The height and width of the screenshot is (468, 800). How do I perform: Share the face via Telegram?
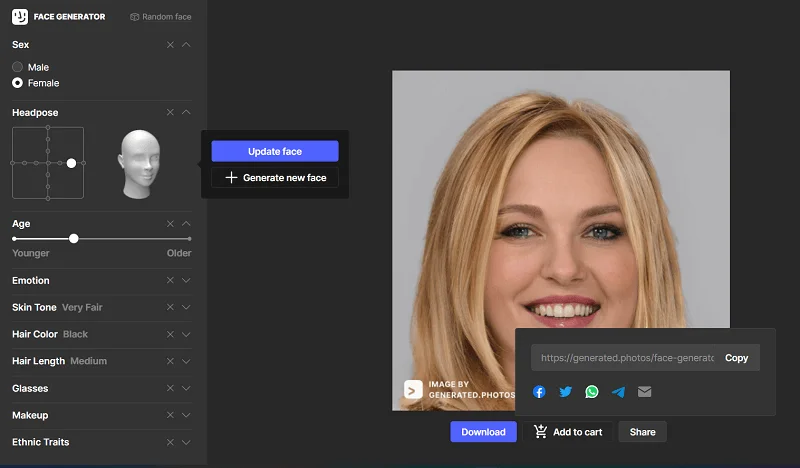pyautogui.click(x=618, y=392)
